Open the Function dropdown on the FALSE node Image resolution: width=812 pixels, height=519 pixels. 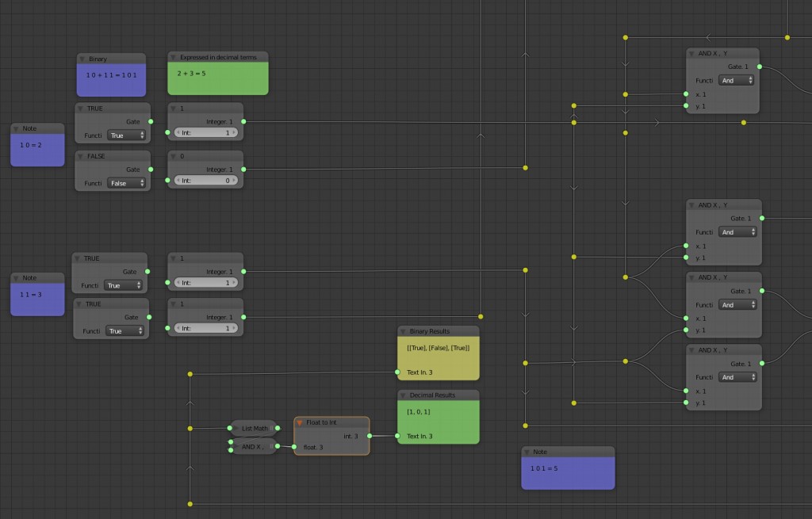(x=125, y=182)
